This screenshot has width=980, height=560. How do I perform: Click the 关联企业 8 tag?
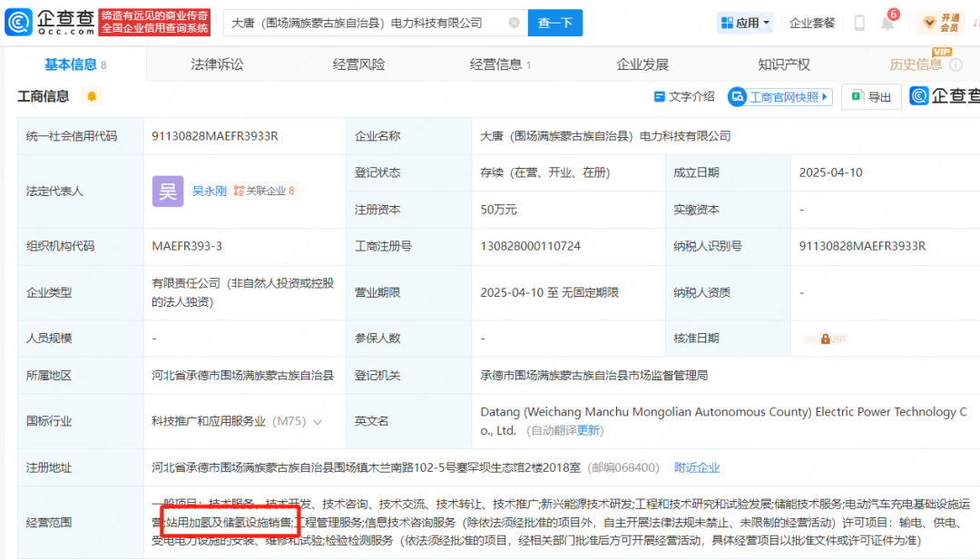(264, 192)
